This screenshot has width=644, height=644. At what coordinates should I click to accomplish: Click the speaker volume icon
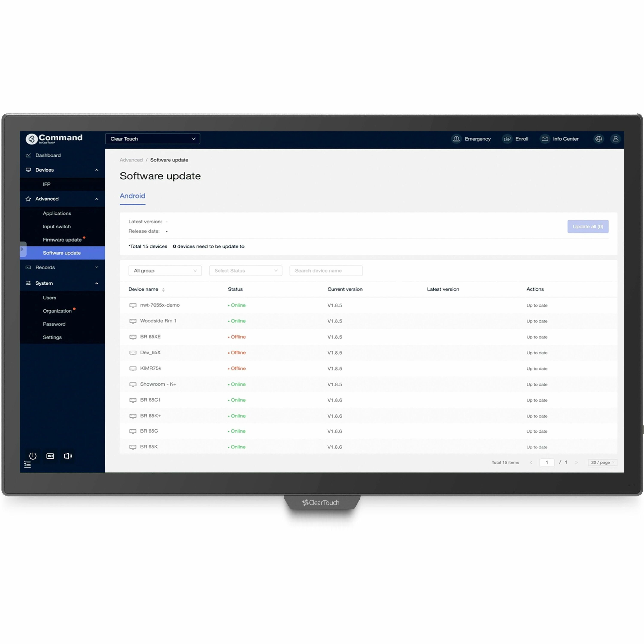[x=68, y=456]
